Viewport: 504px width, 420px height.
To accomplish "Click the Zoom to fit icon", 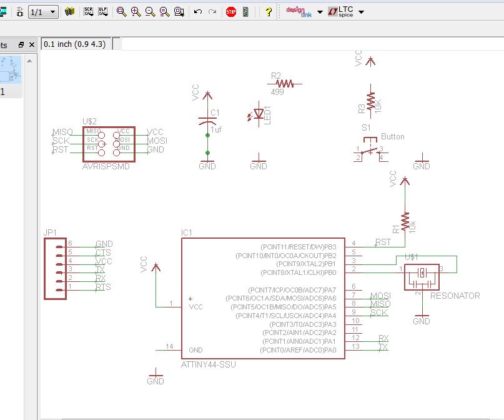I will 122,12.
